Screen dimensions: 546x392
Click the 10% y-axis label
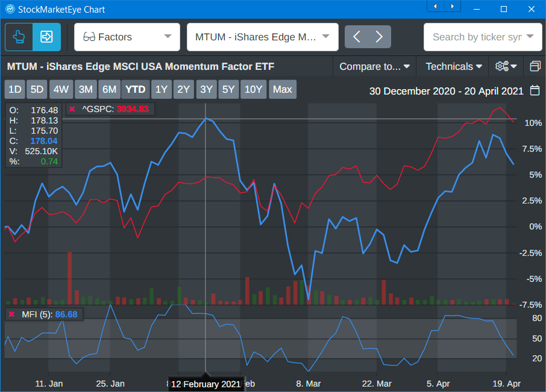pyautogui.click(x=533, y=123)
